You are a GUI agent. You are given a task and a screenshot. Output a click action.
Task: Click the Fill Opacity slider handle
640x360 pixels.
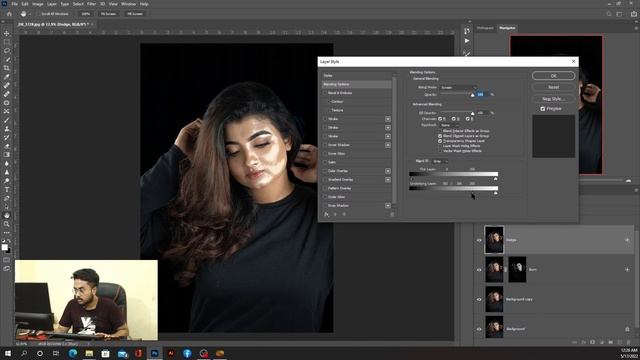click(x=473, y=113)
